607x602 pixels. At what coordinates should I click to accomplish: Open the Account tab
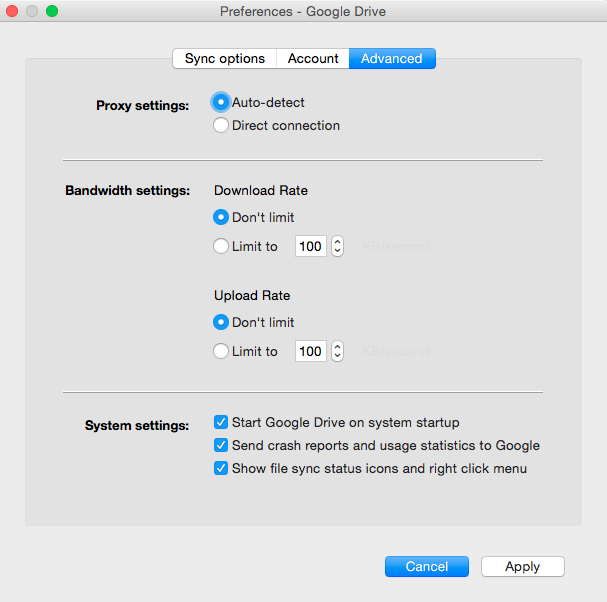[313, 58]
